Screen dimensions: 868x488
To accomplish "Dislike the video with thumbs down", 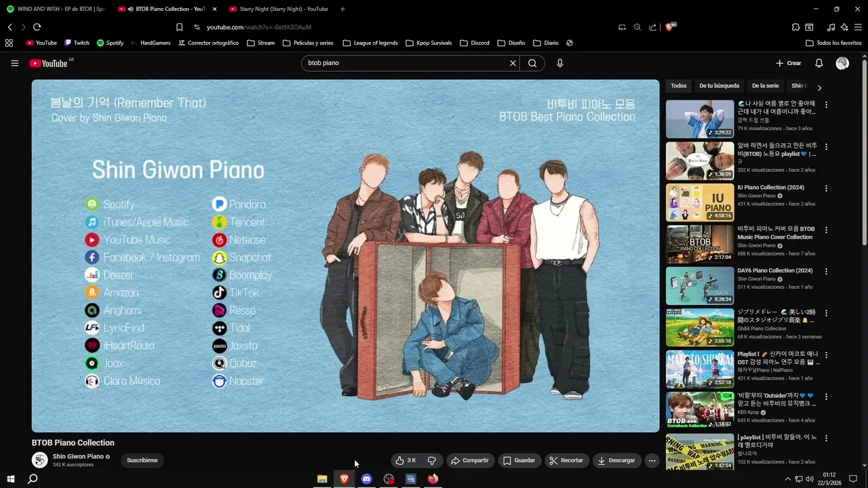I will click(432, 460).
